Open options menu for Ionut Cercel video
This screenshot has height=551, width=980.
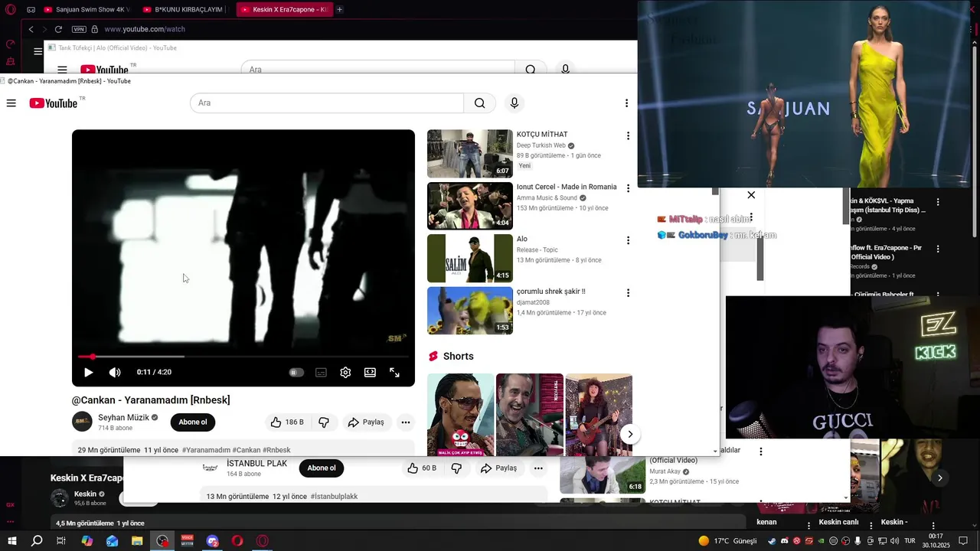pyautogui.click(x=628, y=188)
